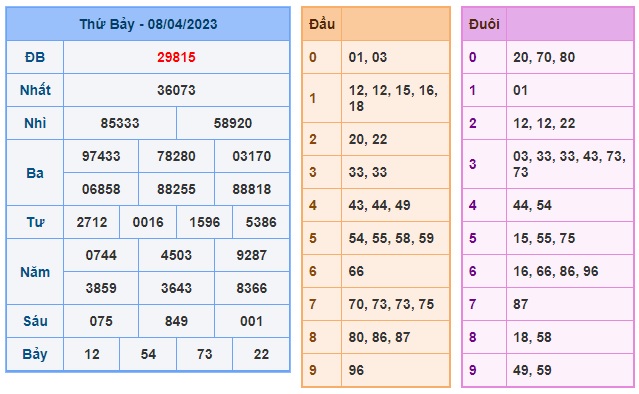Viewport: 639px width, 394px height.
Task: Select the date header Thứ Bảy - 08/04/2023
Action: point(148,24)
